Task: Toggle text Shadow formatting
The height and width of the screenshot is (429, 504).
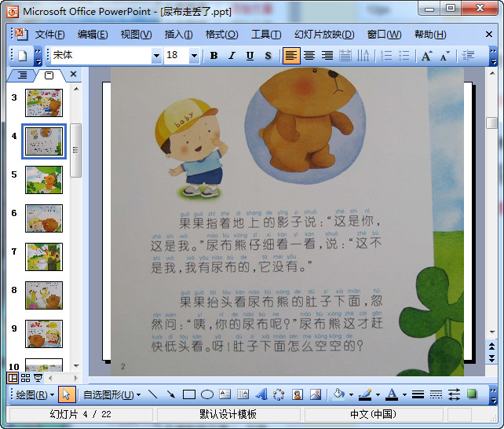Action: pyautogui.click(x=268, y=56)
